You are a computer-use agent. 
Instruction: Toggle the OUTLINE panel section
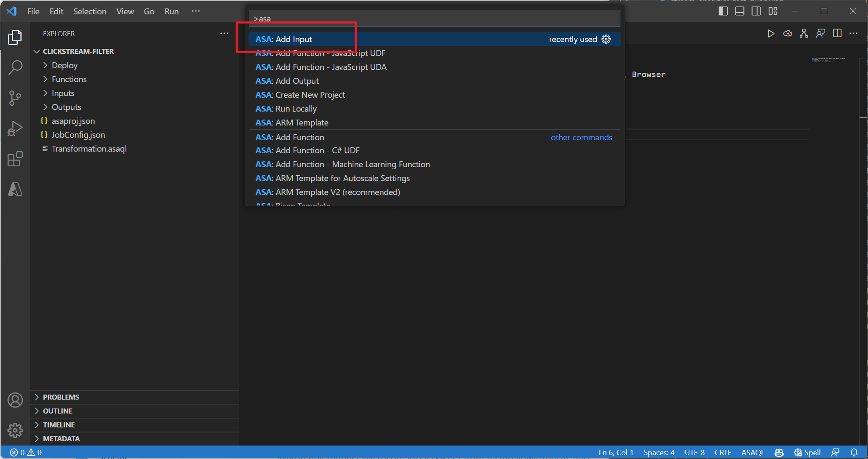pos(58,410)
